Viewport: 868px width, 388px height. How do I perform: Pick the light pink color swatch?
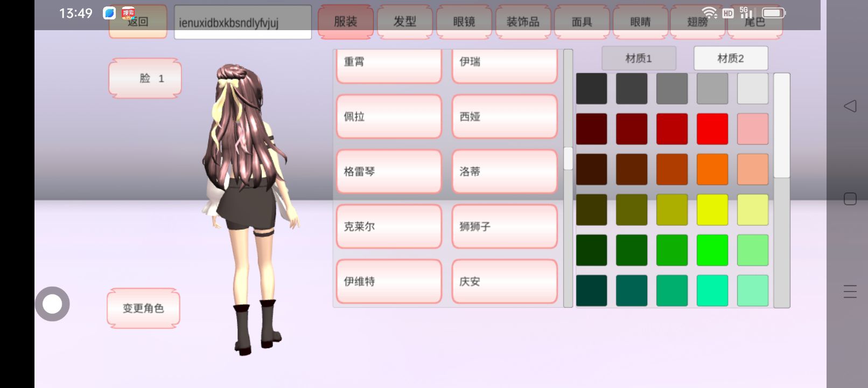pos(752,129)
